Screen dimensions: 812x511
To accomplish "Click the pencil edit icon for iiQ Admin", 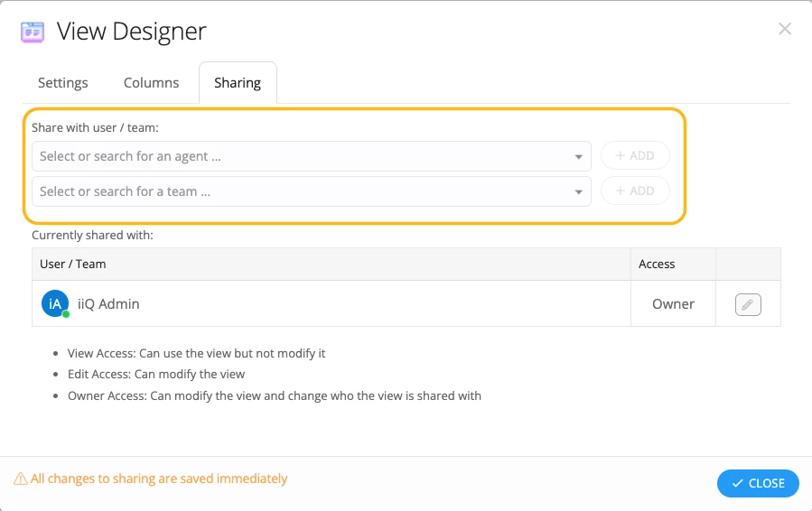I will click(748, 304).
